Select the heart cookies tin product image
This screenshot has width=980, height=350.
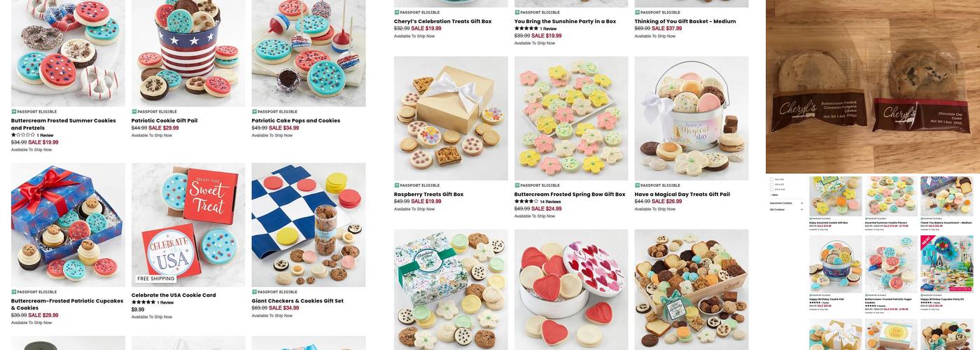click(x=571, y=290)
